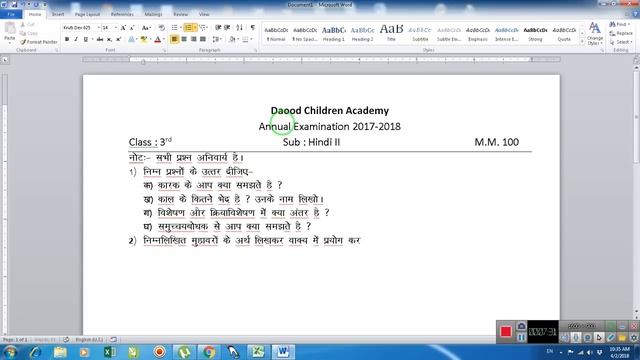This screenshot has height=360, width=640.
Task: Toggle Justify alignment
Action: (203, 39)
